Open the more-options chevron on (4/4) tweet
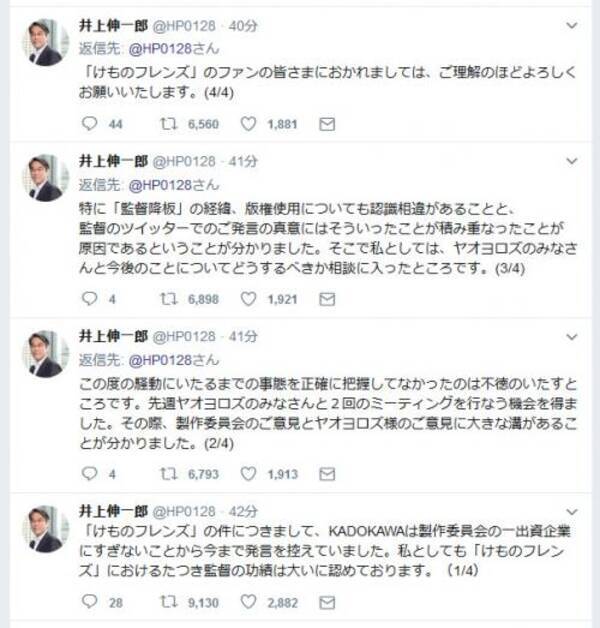The image size is (600, 628). (571, 24)
